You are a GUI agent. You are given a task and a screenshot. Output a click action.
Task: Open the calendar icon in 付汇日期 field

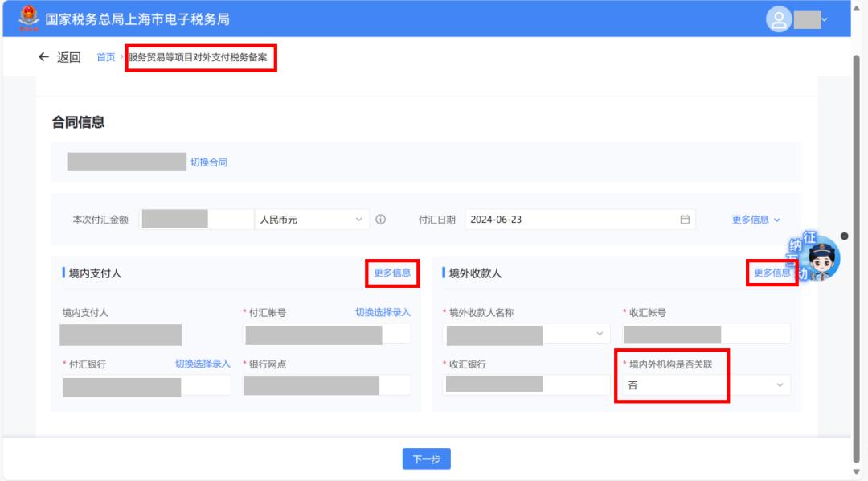pyautogui.click(x=685, y=220)
